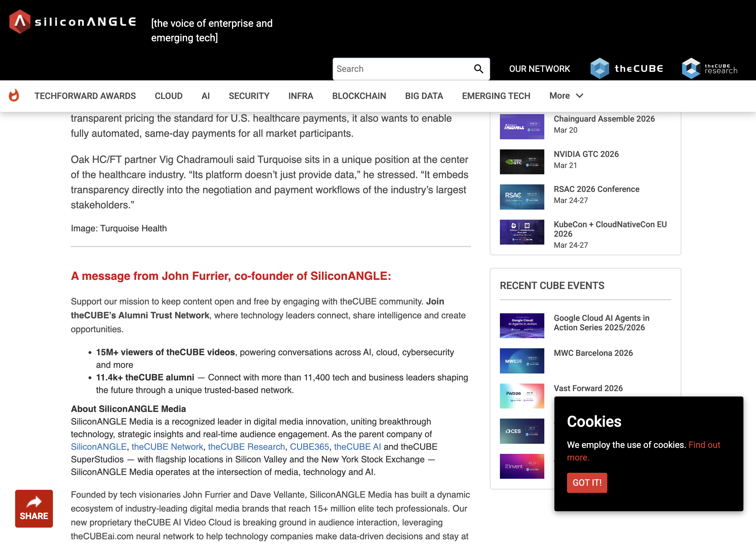Select the CLOUD menu item
756x544 pixels.
point(168,96)
